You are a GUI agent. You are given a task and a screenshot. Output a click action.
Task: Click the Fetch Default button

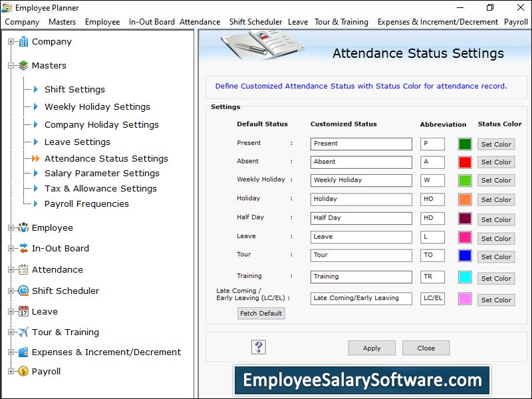[x=261, y=313]
